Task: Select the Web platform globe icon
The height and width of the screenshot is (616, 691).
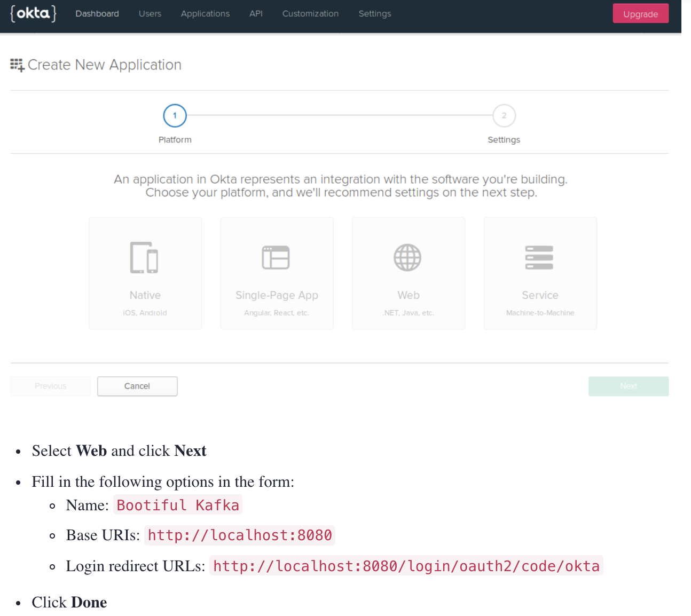Action: (408, 257)
